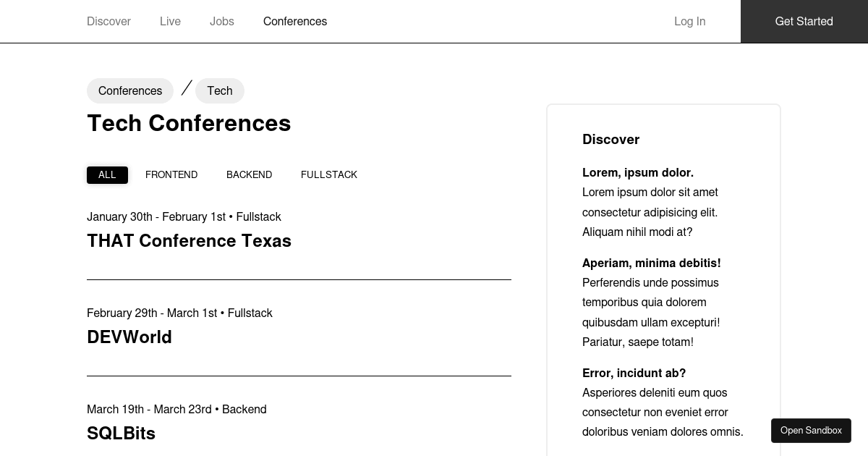The image size is (868, 456).
Task: Open 'Aperiam, minima debitis!' in Discover panel
Action: 651,263
